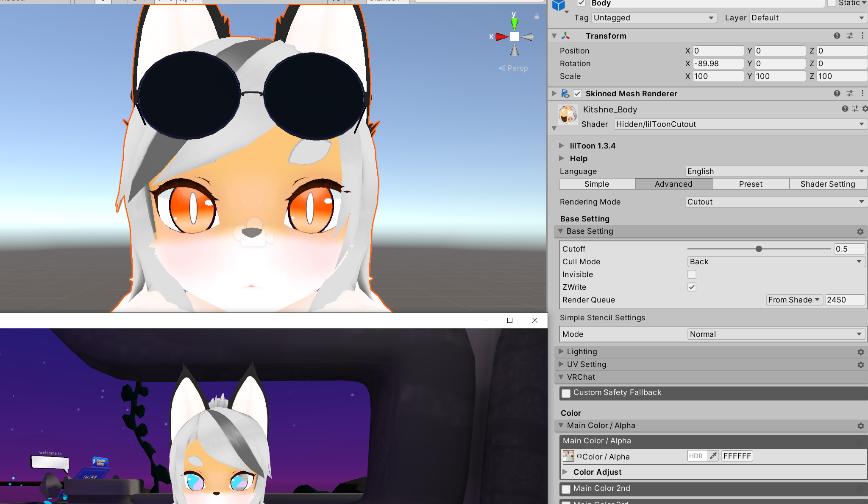Open the Rendering Mode dropdown
The height and width of the screenshot is (504, 868).
776,202
